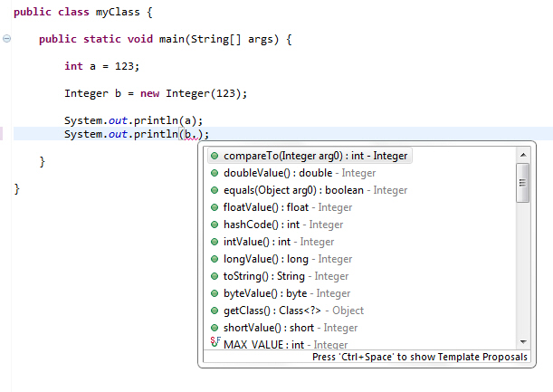Screen dimensions: 553x392
Task: Click the 'Integer b = new Integer(123);' line
Action: point(156,93)
